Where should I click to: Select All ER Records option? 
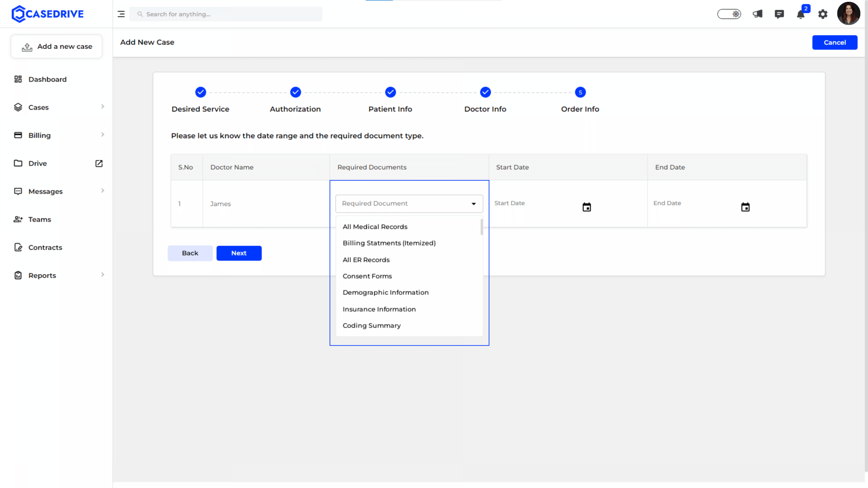(408, 260)
